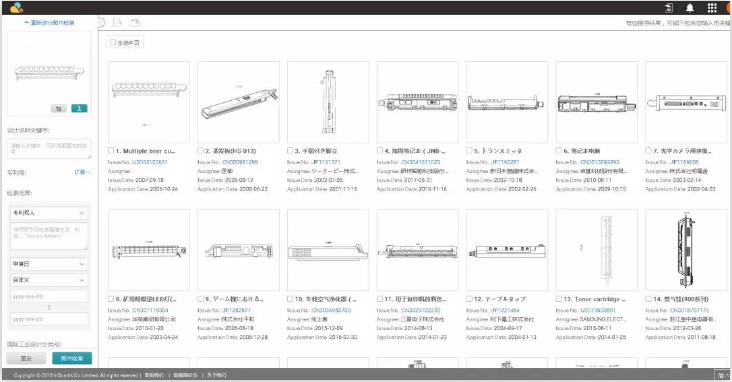Screen dimensions: 732x382
Task: Check result 12 テーブルタップ checkbox
Action: pos(469,299)
